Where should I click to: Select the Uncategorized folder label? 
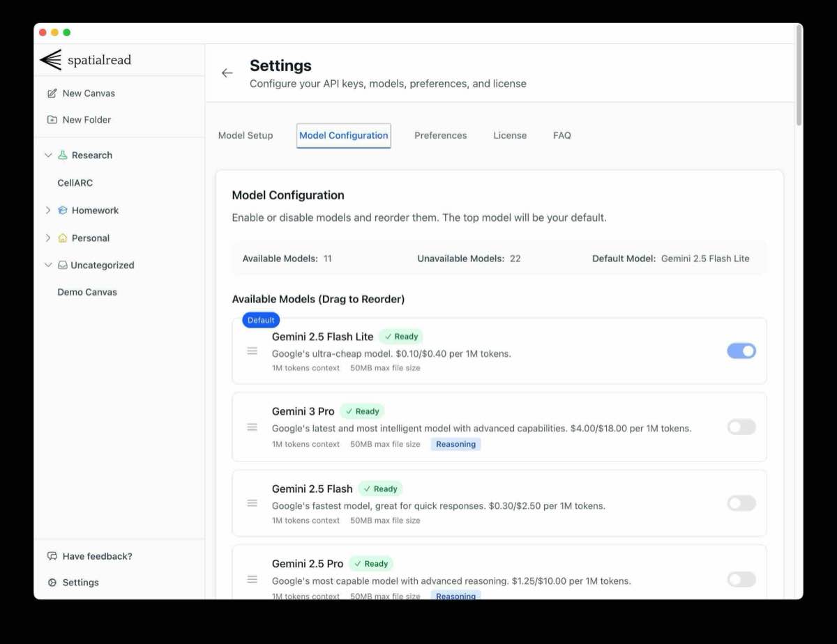103,266
